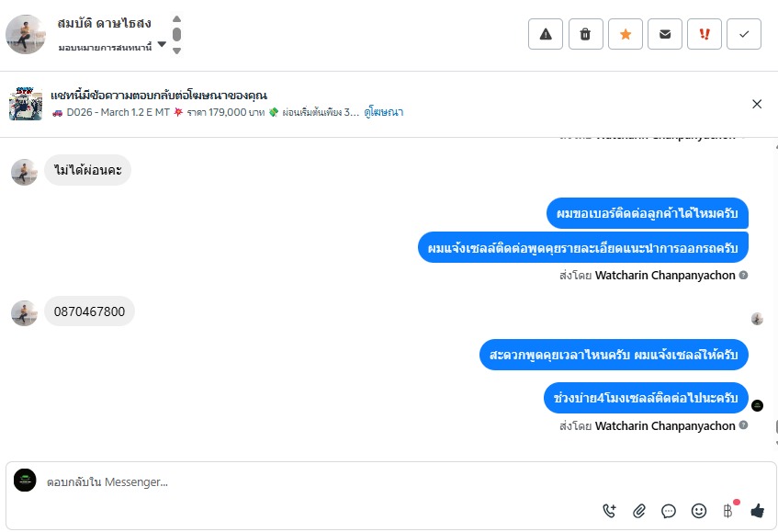Click the down arrow beside contact name
778x532 pixels.
coord(176,51)
